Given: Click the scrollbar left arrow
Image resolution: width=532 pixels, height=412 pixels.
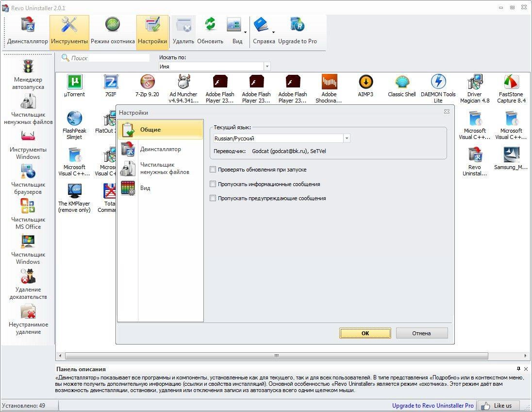Looking at the screenshot, I should [60, 356].
